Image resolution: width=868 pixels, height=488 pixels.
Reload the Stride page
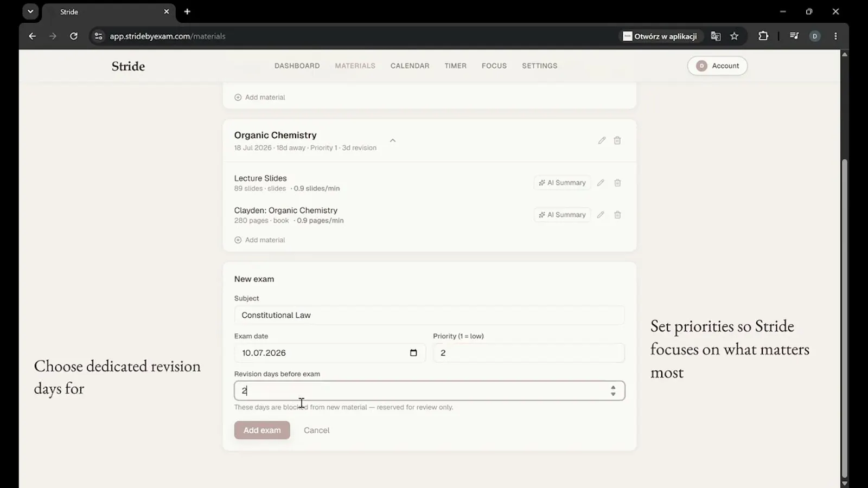74,36
